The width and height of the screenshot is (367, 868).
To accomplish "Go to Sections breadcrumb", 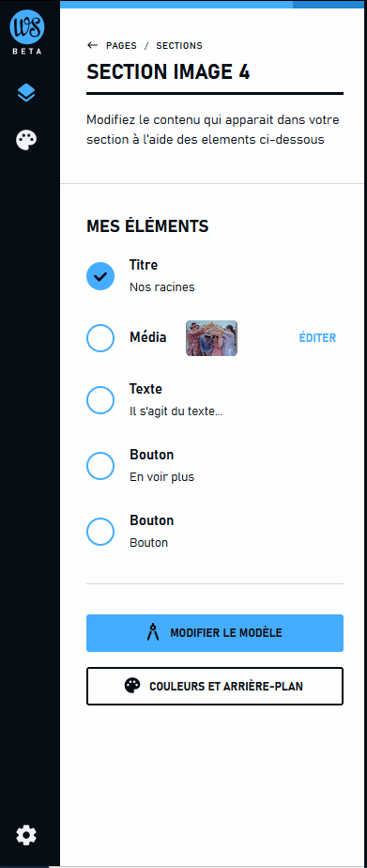I will (x=179, y=45).
